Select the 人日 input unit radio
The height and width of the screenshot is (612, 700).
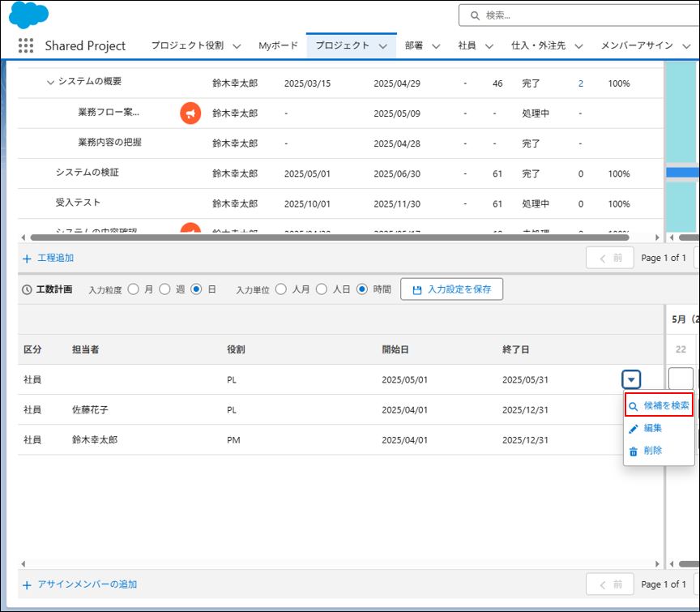(322, 289)
